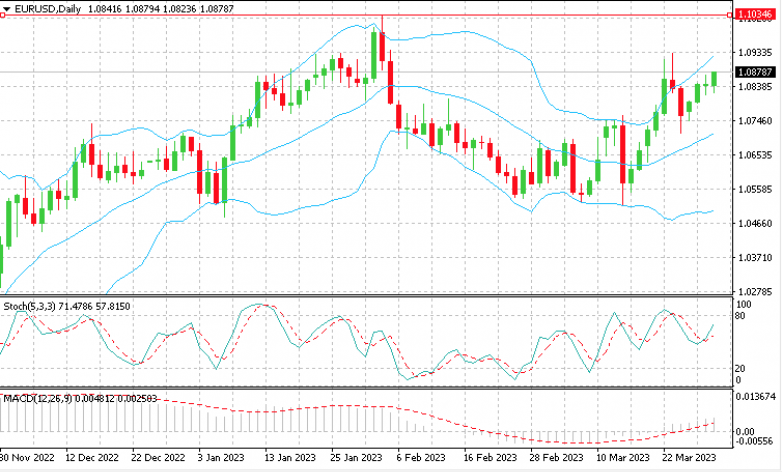Viewport: 782px width, 472px height.
Task: Click the 6 Feb 2023 date label
Action: pos(420,458)
